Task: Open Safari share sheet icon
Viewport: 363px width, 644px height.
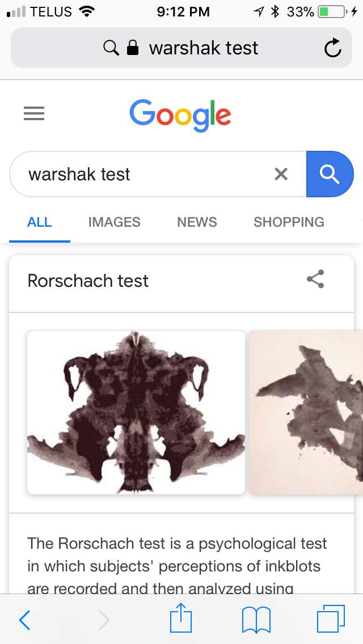Action: pos(181,617)
